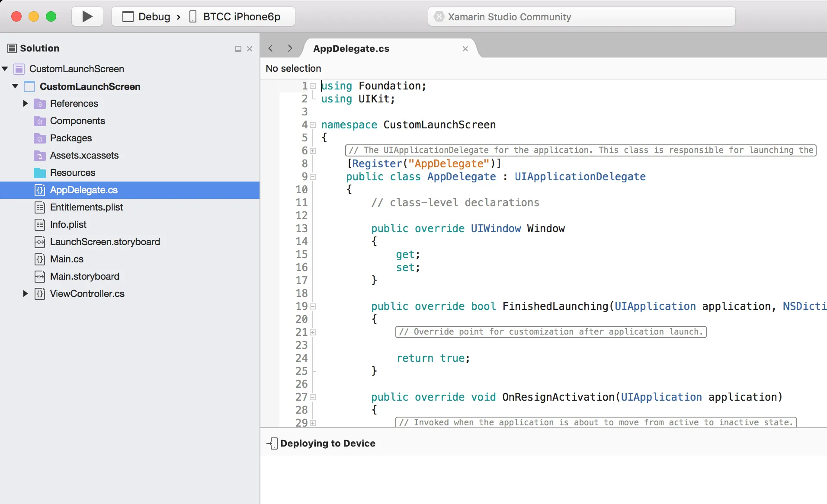This screenshot has height=504, width=827.
Task: Open Info.plist from the solution tree
Action: click(68, 224)
